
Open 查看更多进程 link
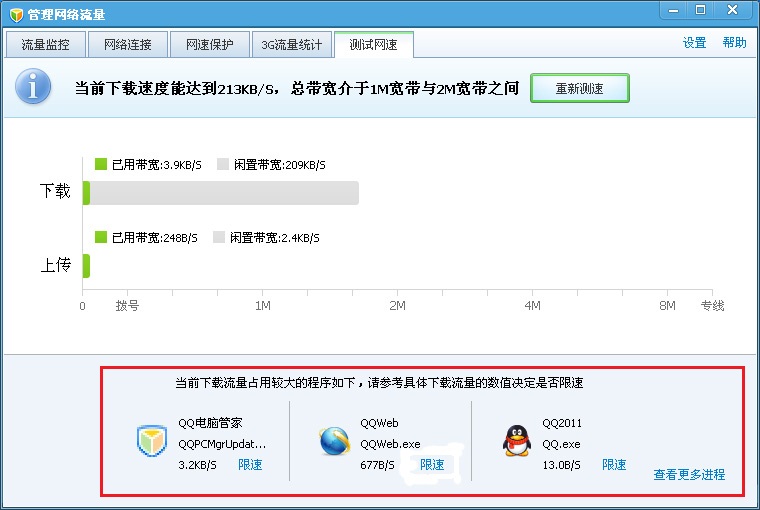tap(689, 475)
